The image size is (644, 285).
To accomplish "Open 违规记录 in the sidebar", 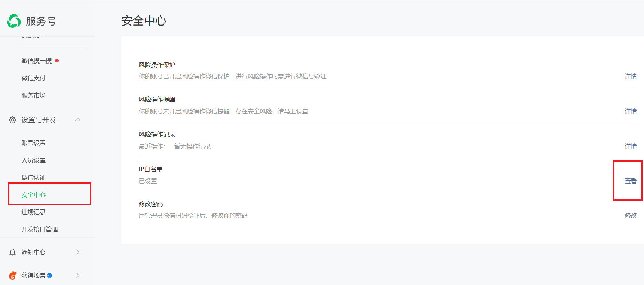I will pos(33,212).
